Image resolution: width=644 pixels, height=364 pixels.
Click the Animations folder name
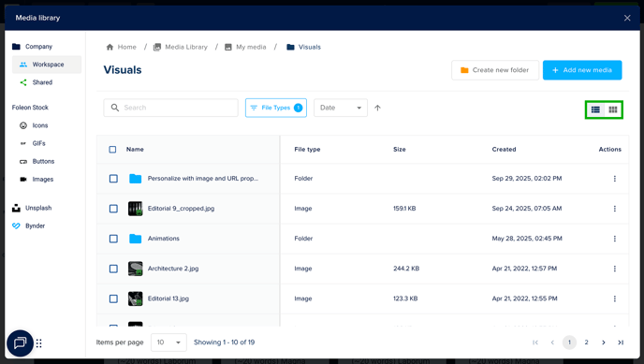tap(164, 239)
